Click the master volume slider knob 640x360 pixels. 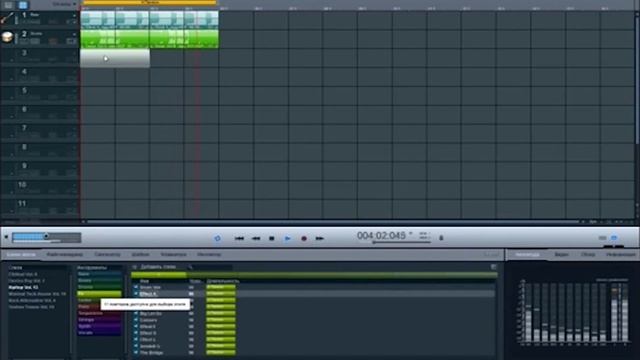tap(46, 236)
